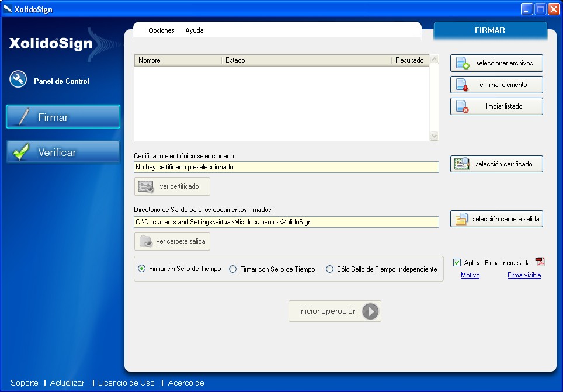Screen dimensions: 563x392
Task: Click the seleccionar archivos button
Action: coord(496,63)
